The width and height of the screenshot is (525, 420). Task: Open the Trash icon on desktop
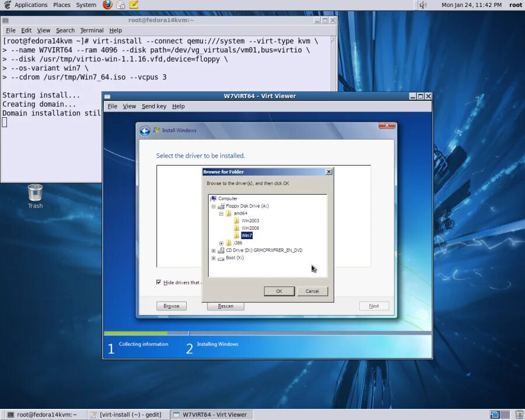pyautogui.click(x=35, y=192)
